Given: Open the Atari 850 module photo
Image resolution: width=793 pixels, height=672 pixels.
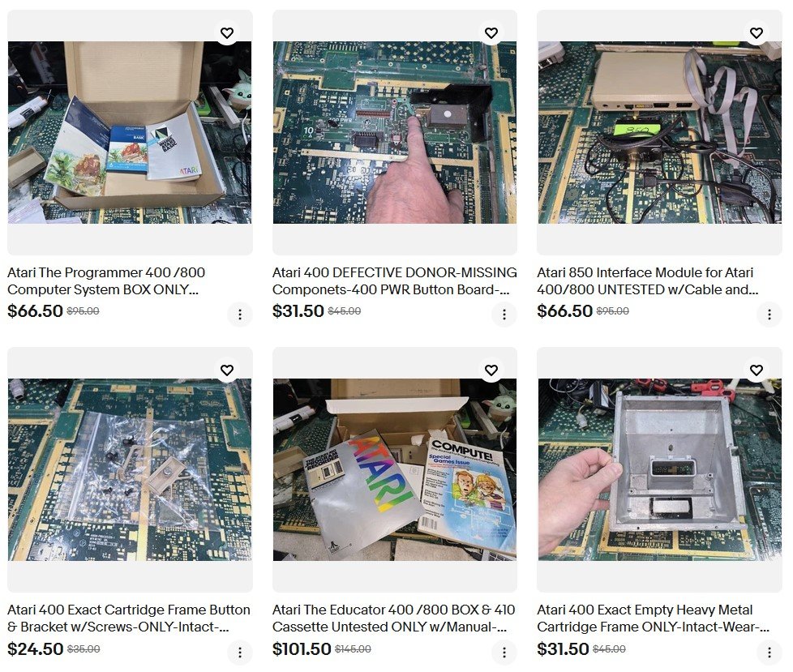Looking at the screenshot, I should coord(660,132).
